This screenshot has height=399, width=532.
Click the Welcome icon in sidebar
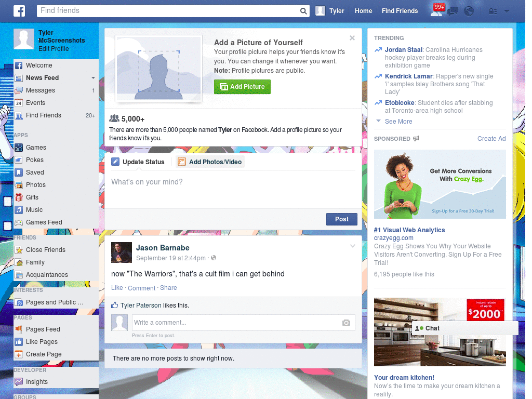[19, 65]
